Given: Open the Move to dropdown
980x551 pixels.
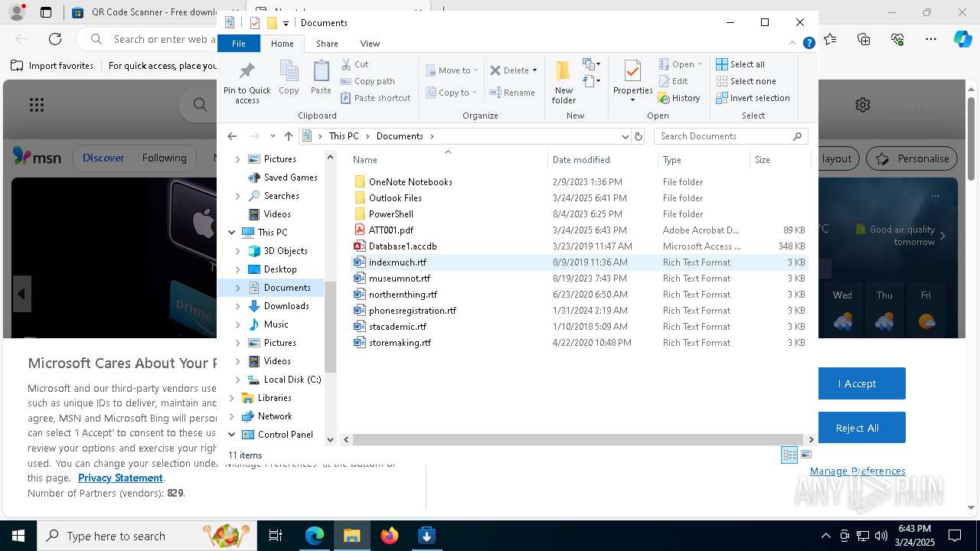Looking at the screenshot, I should (x=451, y=70).
